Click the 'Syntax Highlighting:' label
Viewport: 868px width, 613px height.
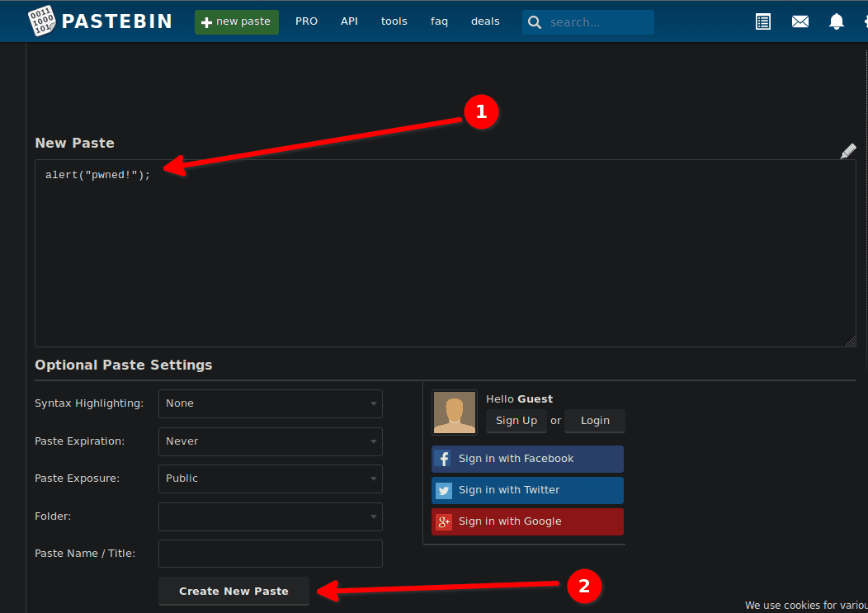[x=89, y=403]
